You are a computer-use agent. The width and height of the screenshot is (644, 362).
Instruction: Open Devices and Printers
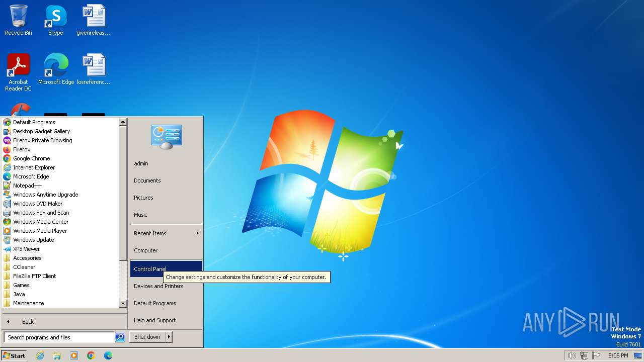click(x=166, y=286)
